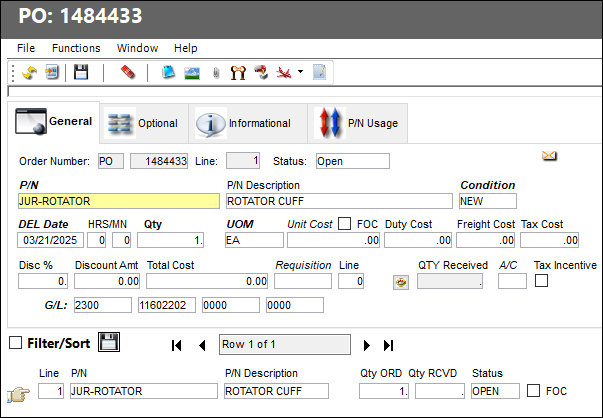603x418 pixels.
Task: Click the order number field 1484433
Action: [x=159, y=161]
